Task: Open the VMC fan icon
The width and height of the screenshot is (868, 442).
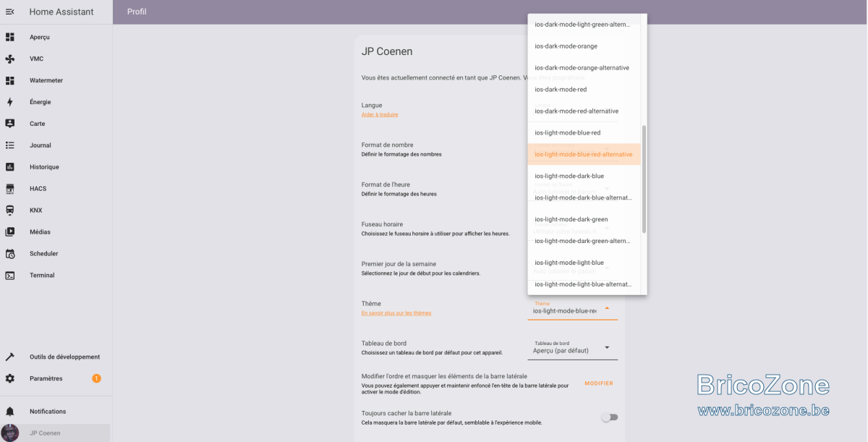Action: coord(10,59)
